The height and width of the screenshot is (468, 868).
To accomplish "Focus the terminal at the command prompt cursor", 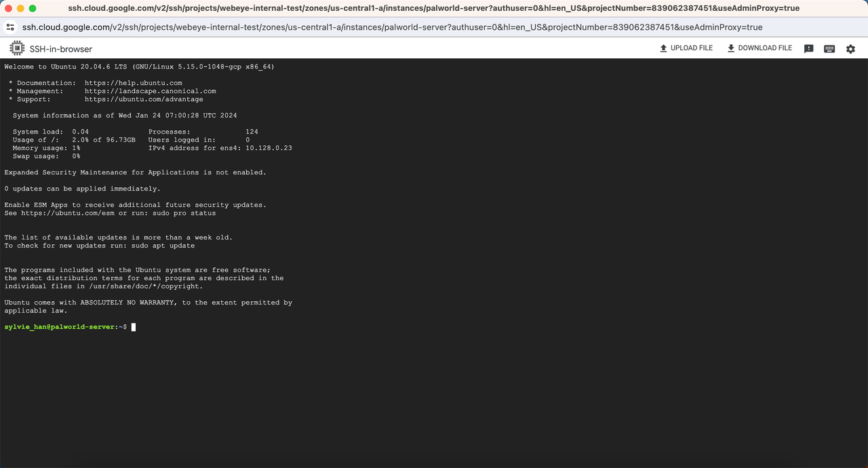I will tap(134, 327).
